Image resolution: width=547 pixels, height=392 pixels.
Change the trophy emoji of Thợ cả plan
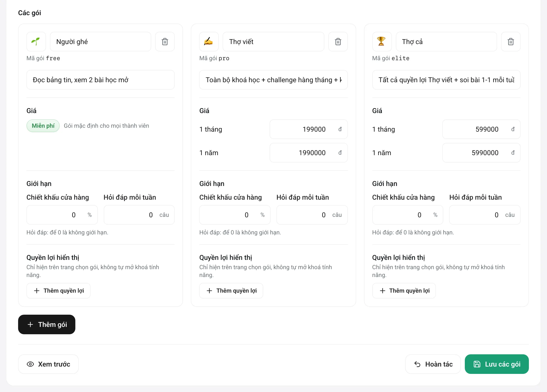tap(382, 42)
